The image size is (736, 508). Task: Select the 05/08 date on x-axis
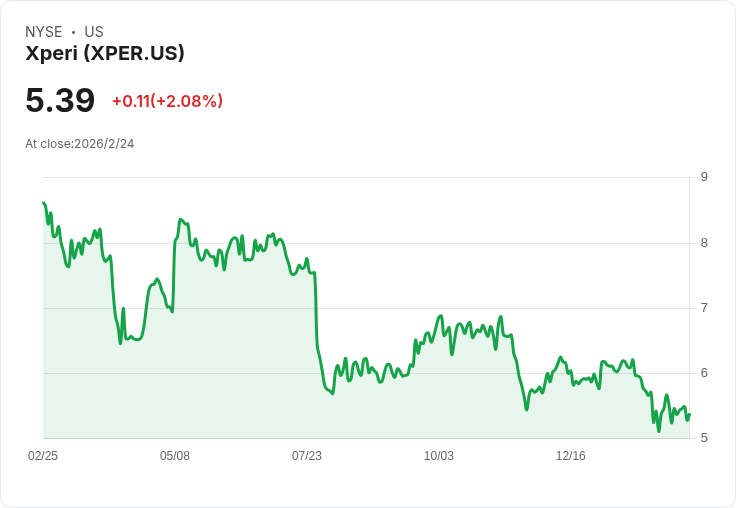[x=175, y=456]
